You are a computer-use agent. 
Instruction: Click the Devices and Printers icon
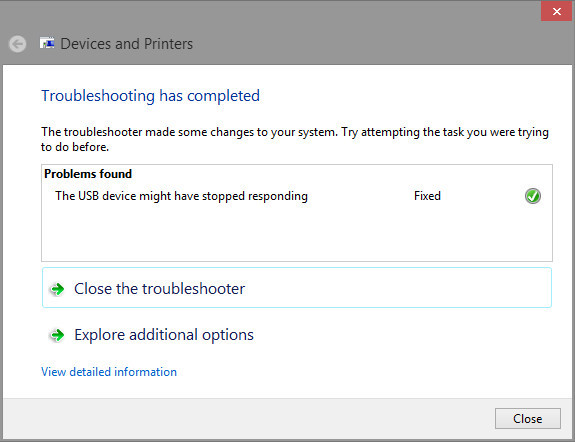[x=47, y=43]
